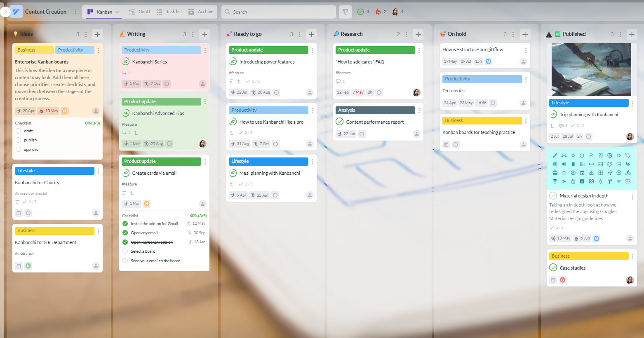Viewport: 644px width, 338px height.
Task: Check the Select a board item
Action: click(125, 251)
